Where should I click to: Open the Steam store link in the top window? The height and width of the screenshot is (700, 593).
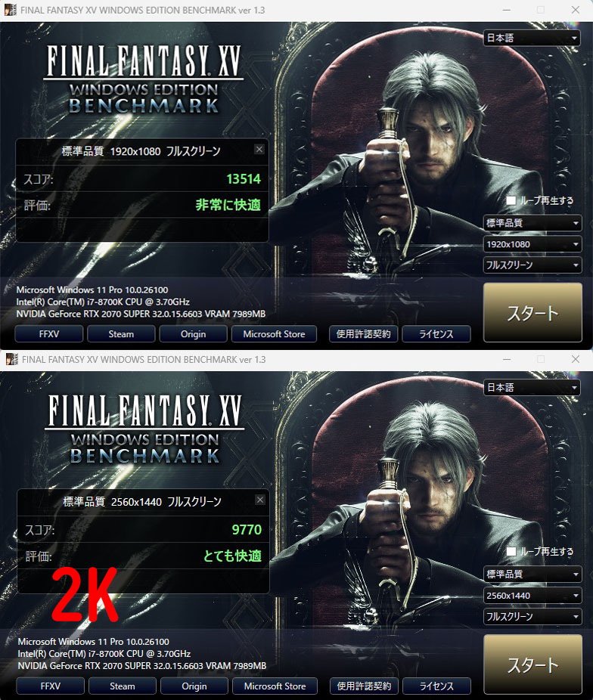121,334
